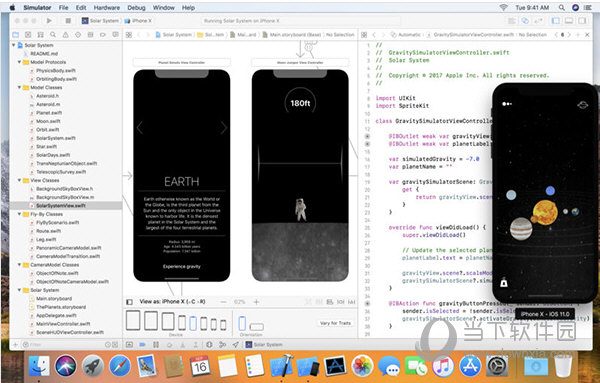This screenshot has width=600, height=383.
Task: Click the assistant editor related items grid icon
Action: click(364, 35)
